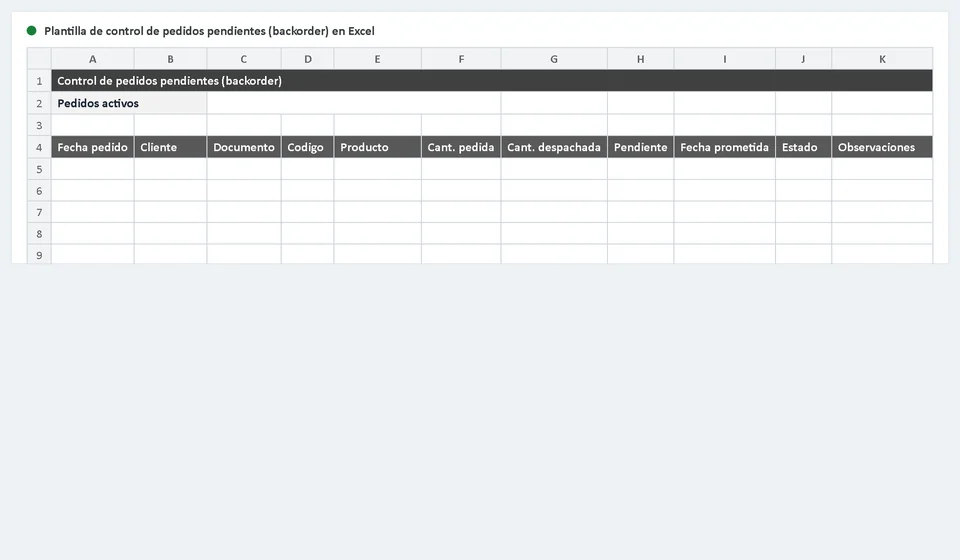960x560 pixels.
Task: Select empty cell A5 under Fecha pedido
Action: click(92, 169)
